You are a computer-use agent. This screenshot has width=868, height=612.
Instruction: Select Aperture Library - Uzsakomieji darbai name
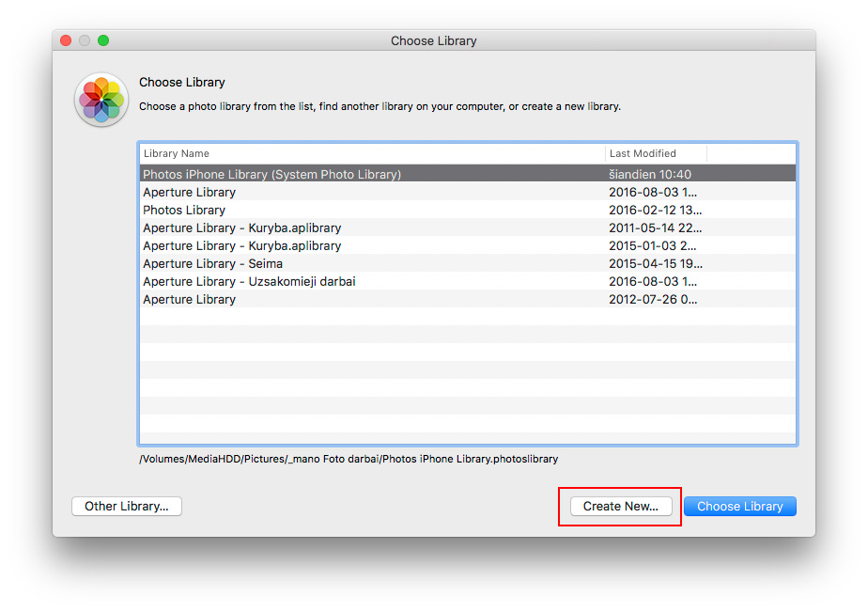[x=249, y=281]
